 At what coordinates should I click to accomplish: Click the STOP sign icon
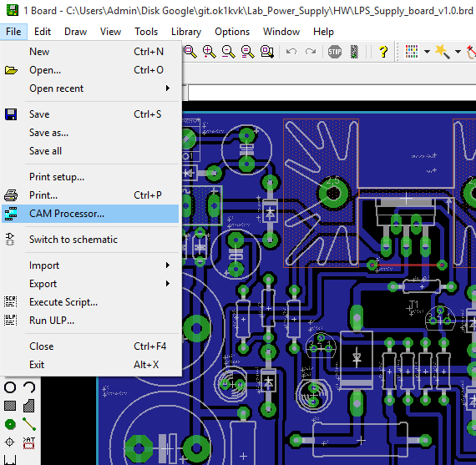(335, 52)
